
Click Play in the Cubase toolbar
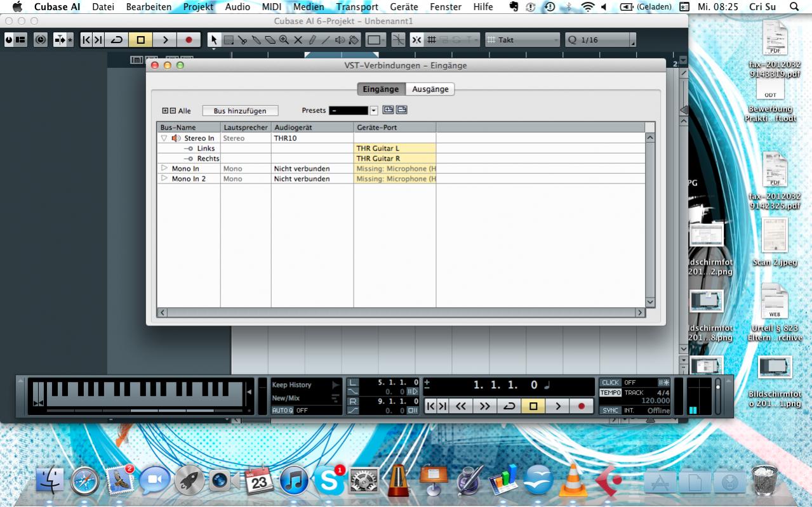coord(165,39)
